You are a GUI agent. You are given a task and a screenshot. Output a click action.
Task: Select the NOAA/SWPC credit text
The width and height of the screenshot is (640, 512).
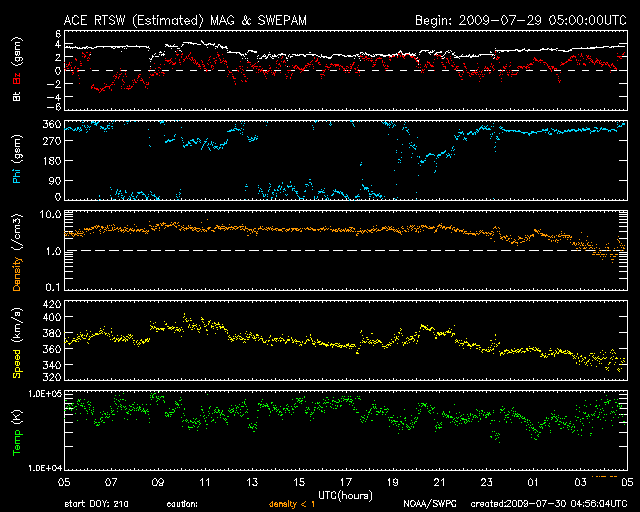pyautogui.click(x=430, y=504)
